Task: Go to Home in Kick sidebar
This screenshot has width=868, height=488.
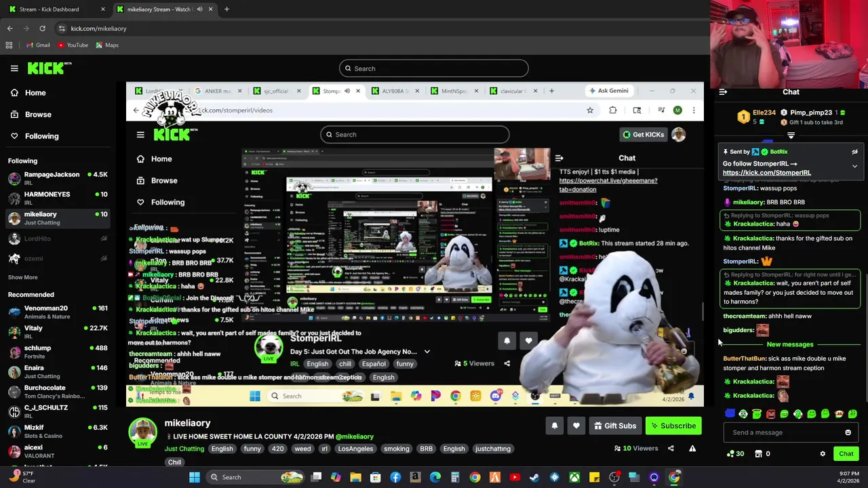Action: click(35, 93)
